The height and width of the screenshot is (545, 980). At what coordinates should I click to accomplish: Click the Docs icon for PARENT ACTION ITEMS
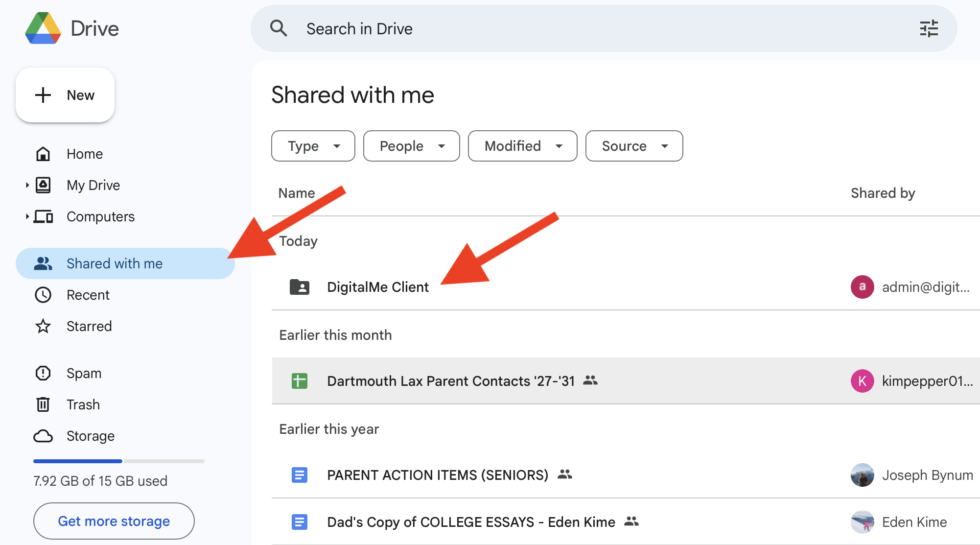pos(300,475)
